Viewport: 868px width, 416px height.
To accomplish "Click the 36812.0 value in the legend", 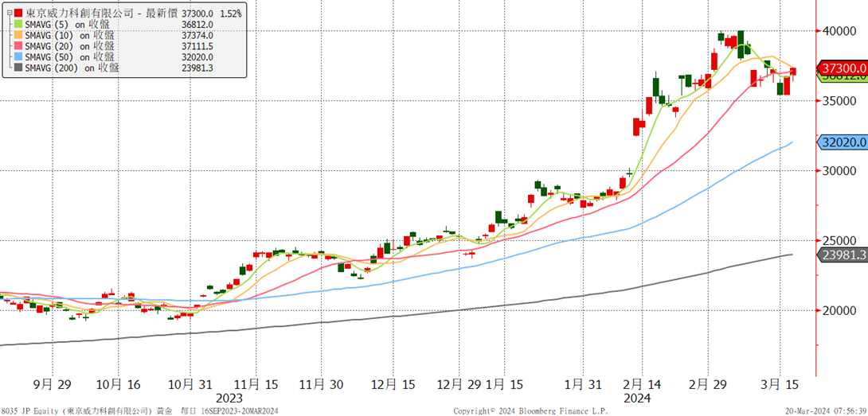I will click(197, 25).
